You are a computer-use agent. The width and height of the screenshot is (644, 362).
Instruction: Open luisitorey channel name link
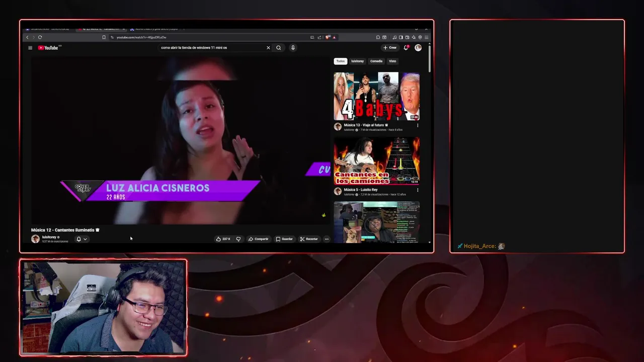[x=49, y=237]
